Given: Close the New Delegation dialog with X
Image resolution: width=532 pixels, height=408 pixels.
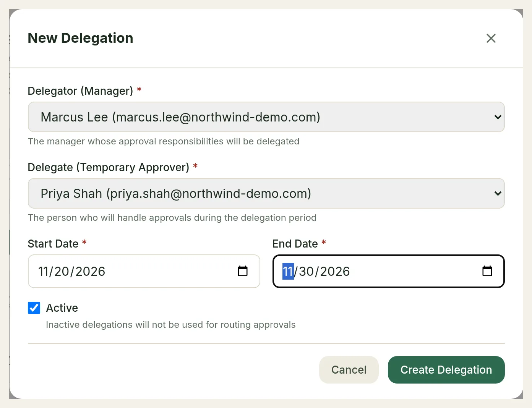Looking at the screenshot, I should click(x=491, y=38).
